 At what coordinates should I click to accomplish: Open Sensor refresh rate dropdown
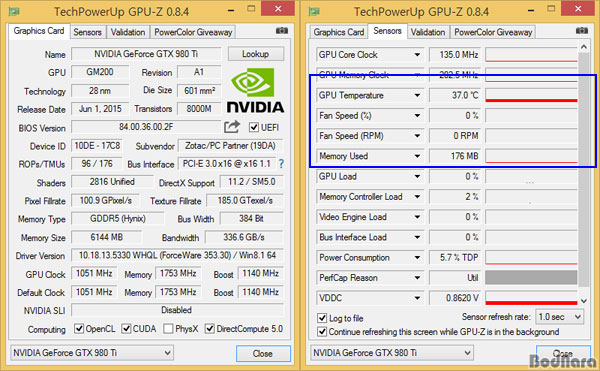tap(559, 317)
